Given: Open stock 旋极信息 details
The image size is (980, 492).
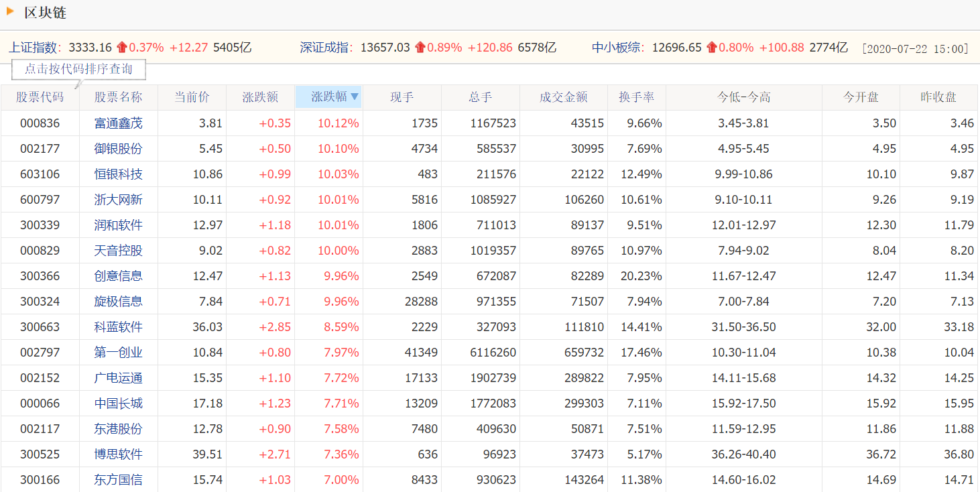Looking at the screenshot, I should coord(119,302).
